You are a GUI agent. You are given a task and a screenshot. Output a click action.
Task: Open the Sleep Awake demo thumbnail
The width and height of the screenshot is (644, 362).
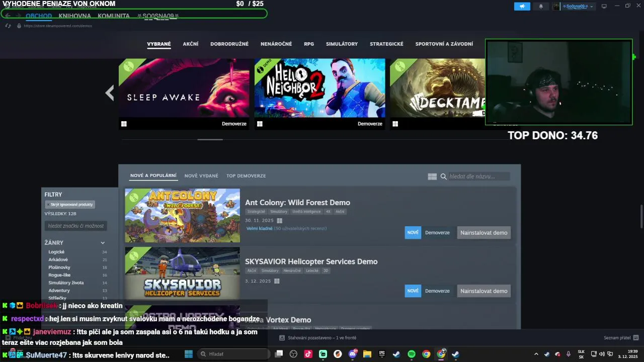[x=184, y=88]
